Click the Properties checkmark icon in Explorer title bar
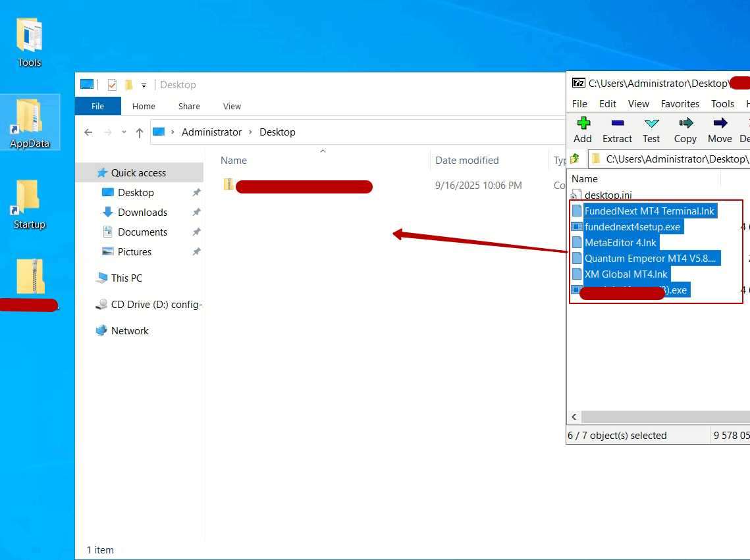 click(112, 85)
